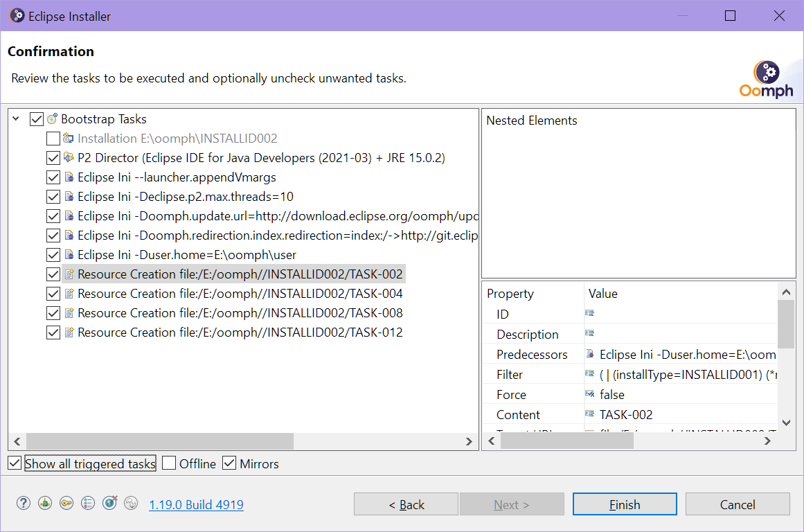Open network proxy settings icon

[45, 504]
